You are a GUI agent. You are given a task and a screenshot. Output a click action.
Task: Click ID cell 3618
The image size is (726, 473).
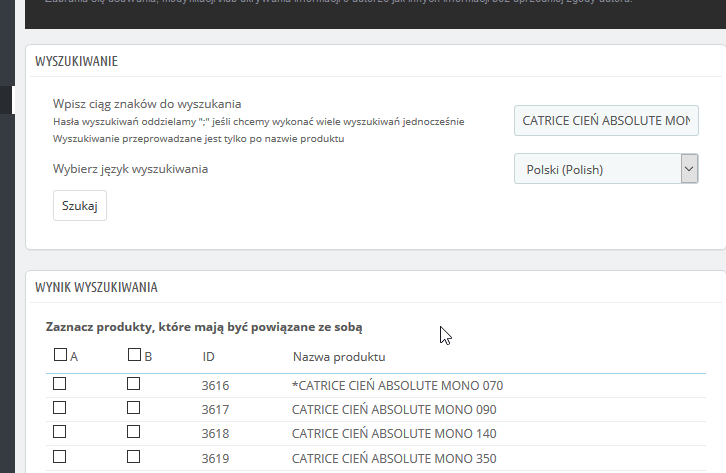click(215, 434)
